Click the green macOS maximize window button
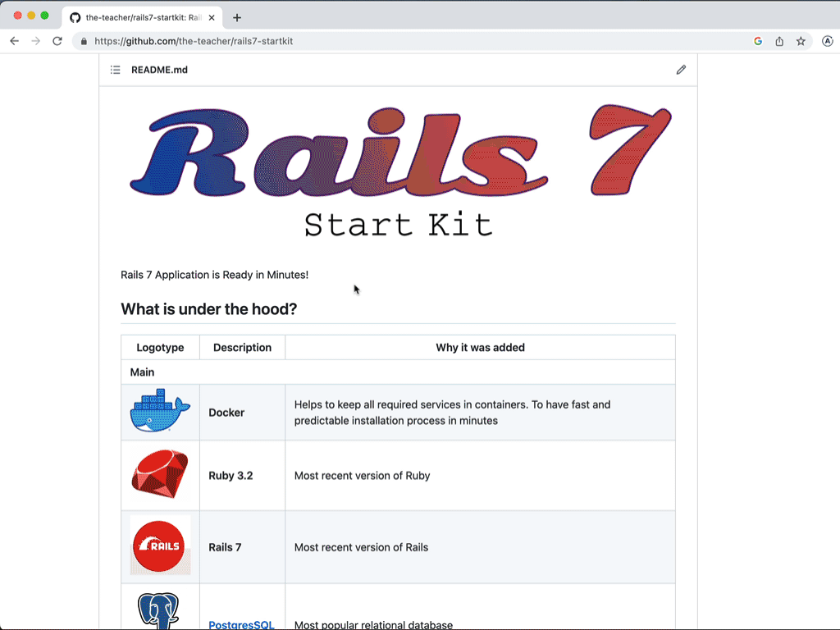Screen dimensions: 840x630 pos(44,16)
